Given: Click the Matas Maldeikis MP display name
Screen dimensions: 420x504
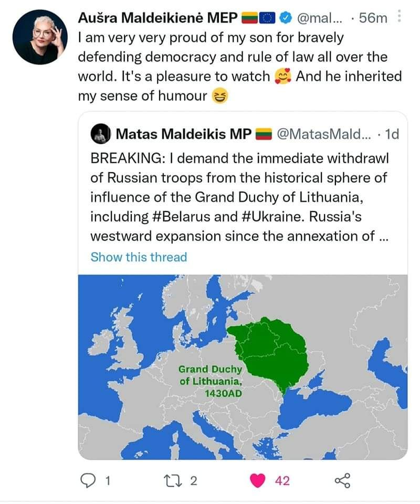Looking at the screenshot, I should (184, 134).
